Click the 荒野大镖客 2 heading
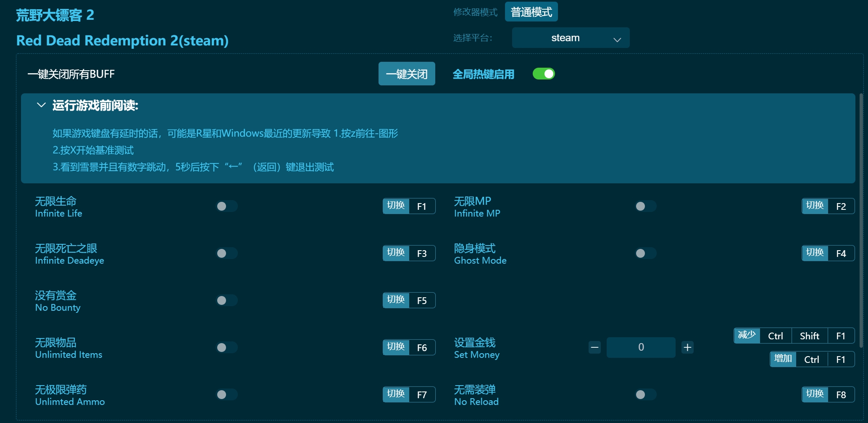Screen dimensions: 868x423 55,15
